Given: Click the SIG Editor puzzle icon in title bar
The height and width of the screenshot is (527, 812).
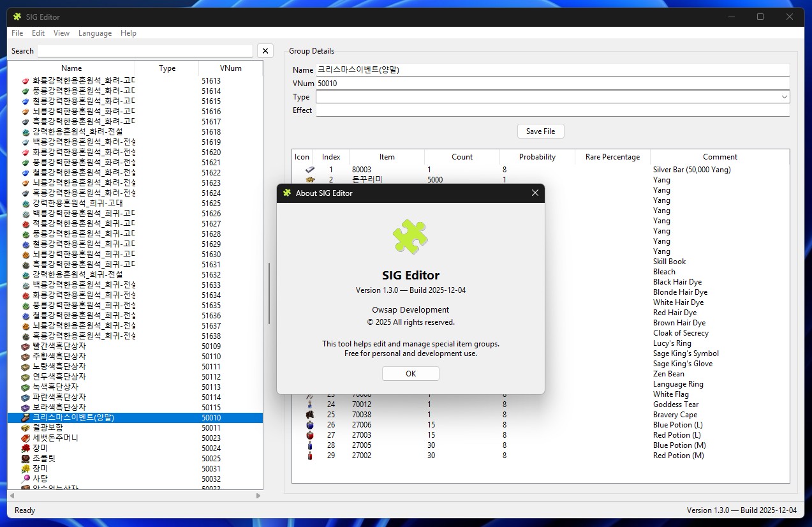Looking at the screenshot, I should (x=17, y=17).
